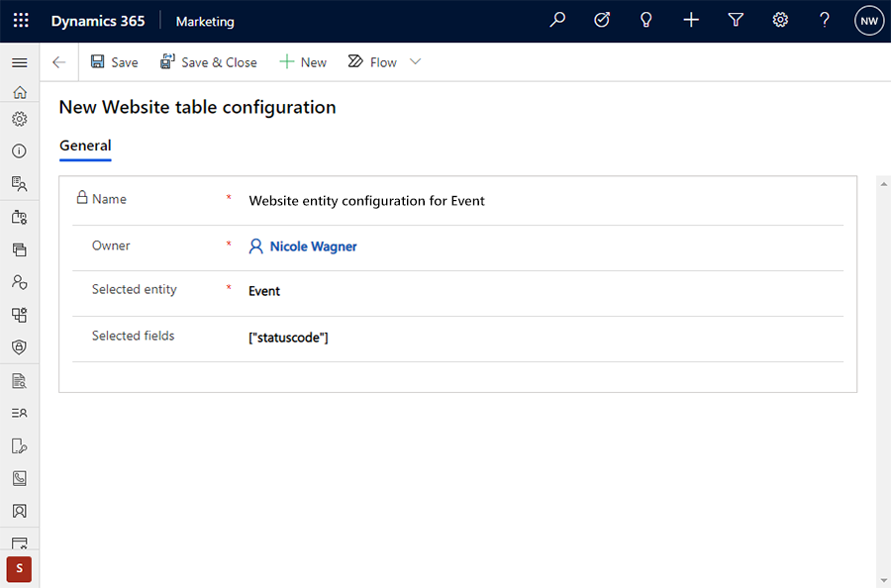
Task: Open the sidebar stacked windows icon
Action: click(20, 249)
